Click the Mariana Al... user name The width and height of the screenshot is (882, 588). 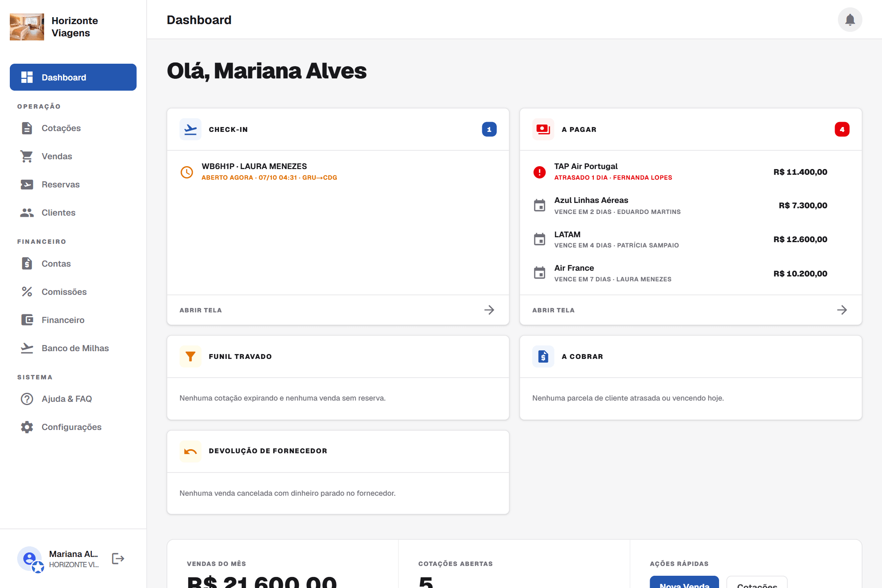[73, 554]
